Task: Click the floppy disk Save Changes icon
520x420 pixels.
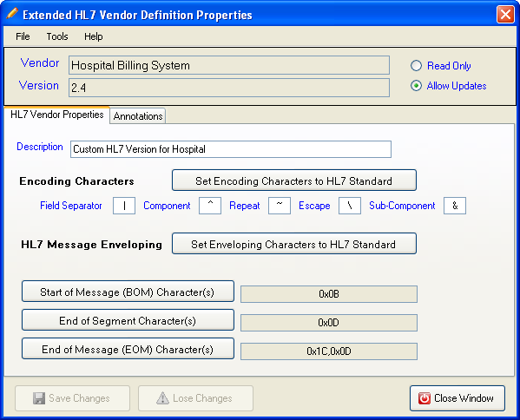Action: (x=39, y=398)
